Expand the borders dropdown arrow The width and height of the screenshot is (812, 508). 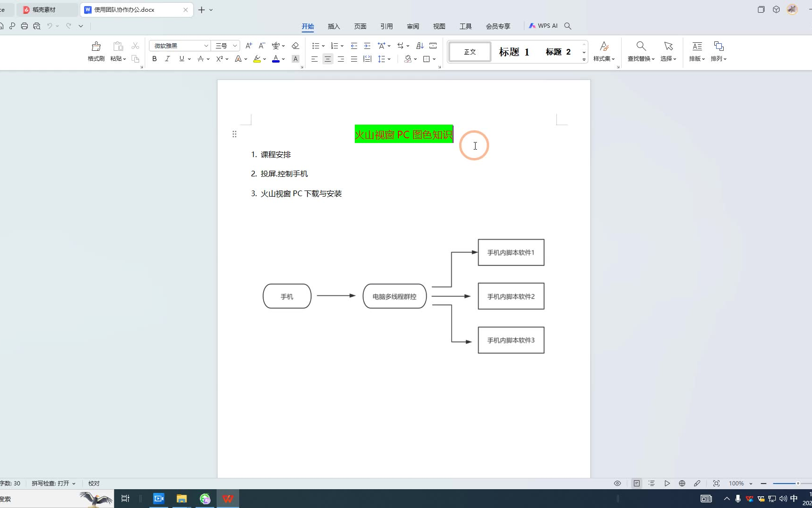click(434, 59)
